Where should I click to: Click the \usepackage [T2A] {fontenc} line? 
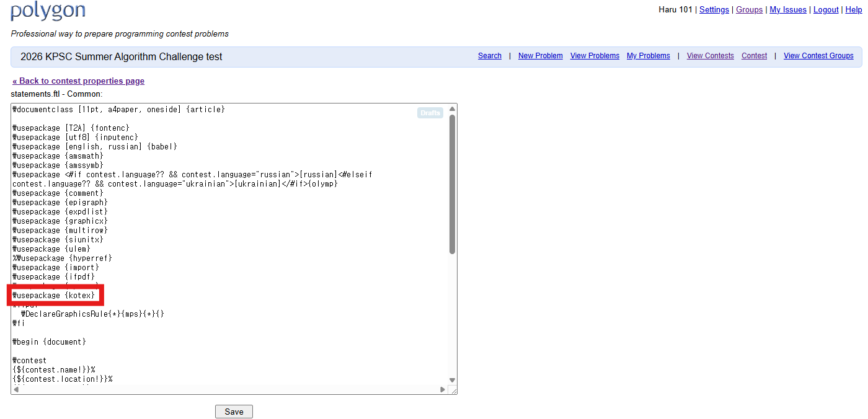(x=71, y=128)
